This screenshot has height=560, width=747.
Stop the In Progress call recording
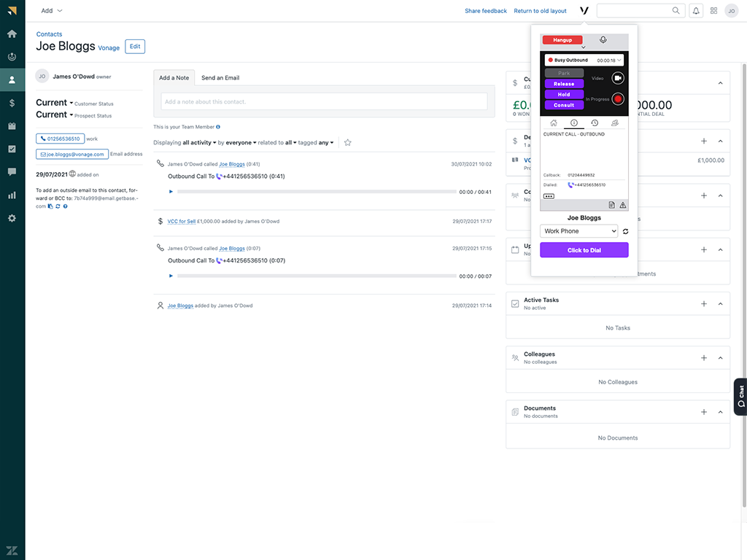tap(618, 99)
